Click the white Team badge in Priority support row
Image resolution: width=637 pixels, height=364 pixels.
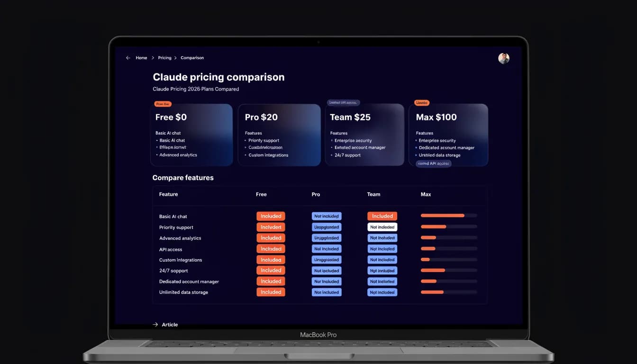click(x=382, y=227)
